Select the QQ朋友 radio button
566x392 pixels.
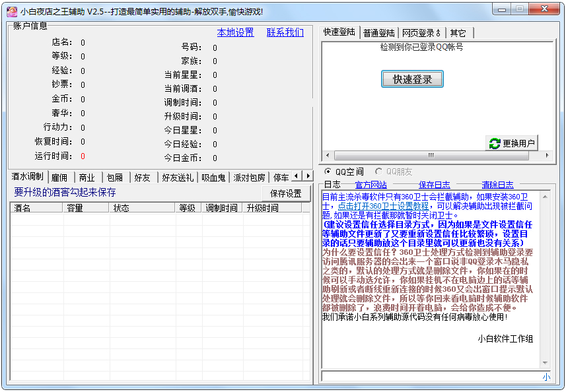(x=378, y=172)
